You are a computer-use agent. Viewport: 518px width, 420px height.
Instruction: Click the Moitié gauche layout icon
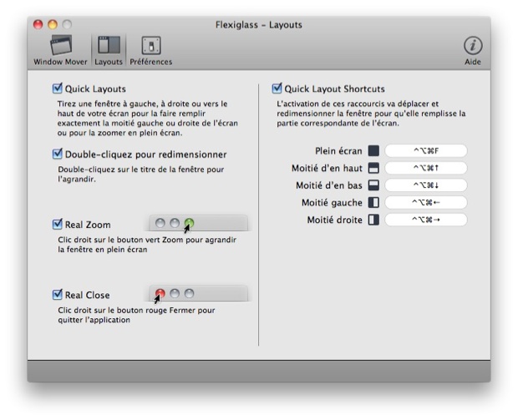pos(373,202)
